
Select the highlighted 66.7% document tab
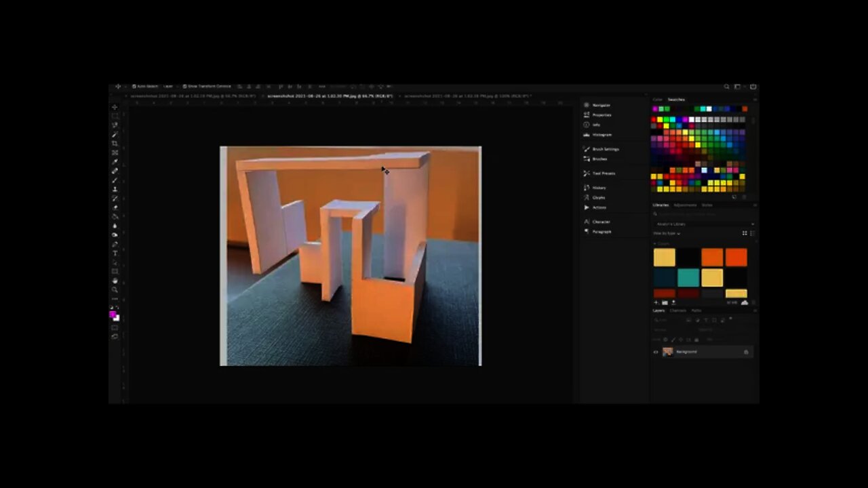330,96
